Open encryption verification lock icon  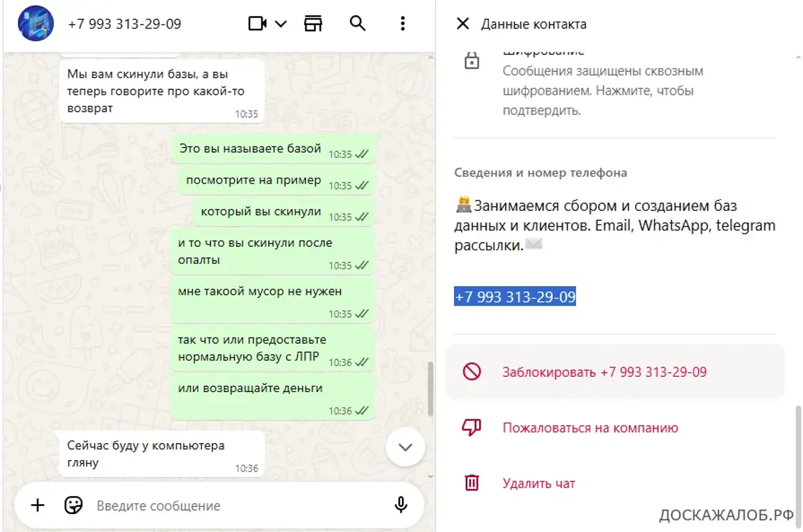[472, 62]
